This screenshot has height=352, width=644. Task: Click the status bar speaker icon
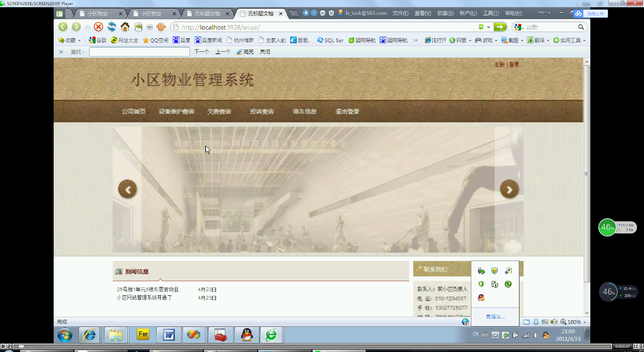point(554,322)
